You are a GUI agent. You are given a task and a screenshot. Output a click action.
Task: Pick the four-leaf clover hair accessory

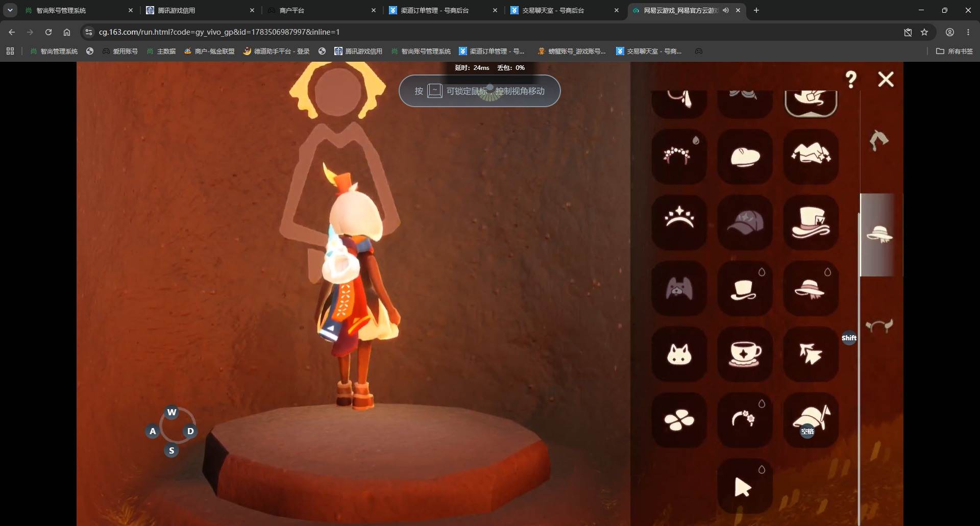click(679, 420)
